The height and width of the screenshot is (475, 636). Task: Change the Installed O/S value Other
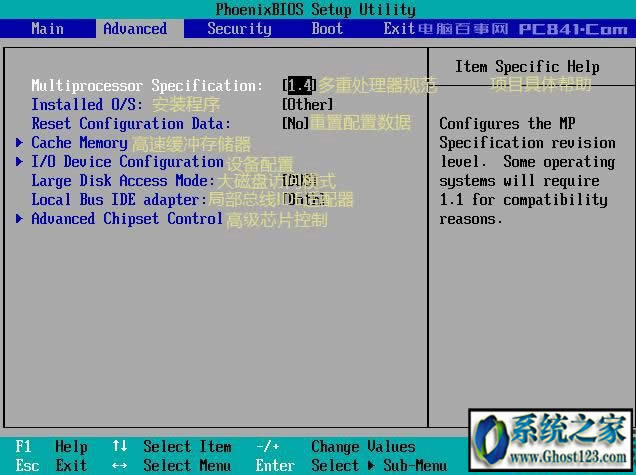click(x=308, y=104)
